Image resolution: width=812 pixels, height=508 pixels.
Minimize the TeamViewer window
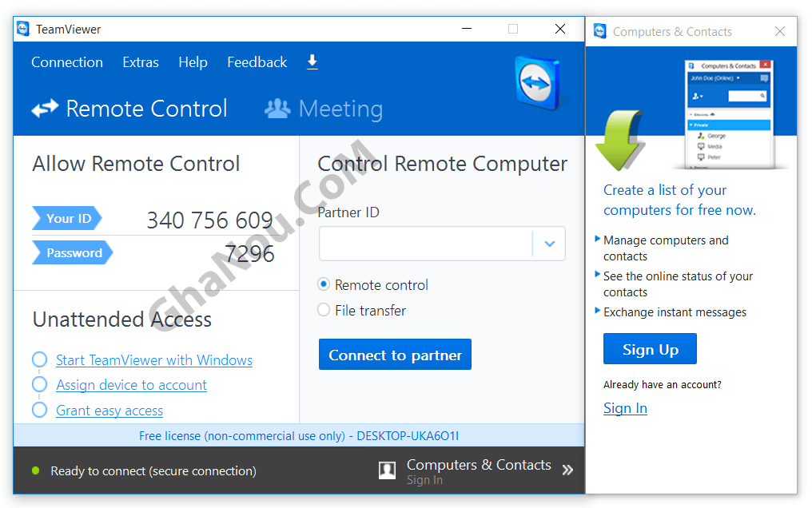click(467, 29)
